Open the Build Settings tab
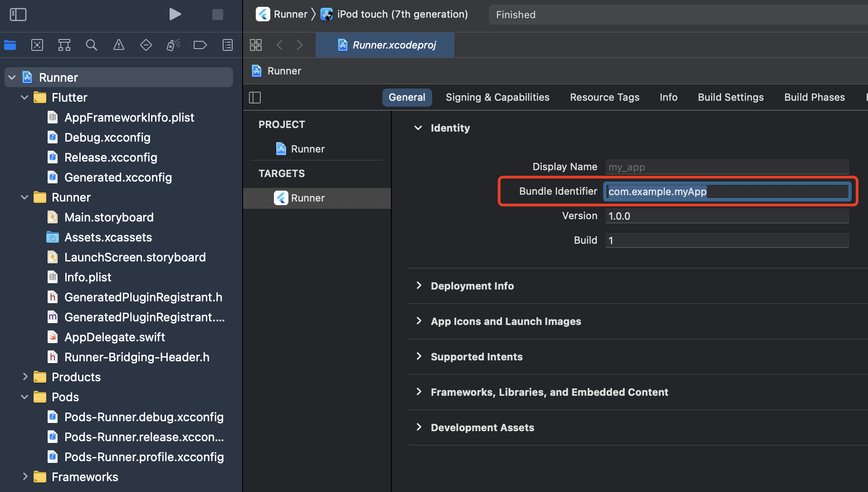This screenshot has height=492, width=868. coord(731,98)
